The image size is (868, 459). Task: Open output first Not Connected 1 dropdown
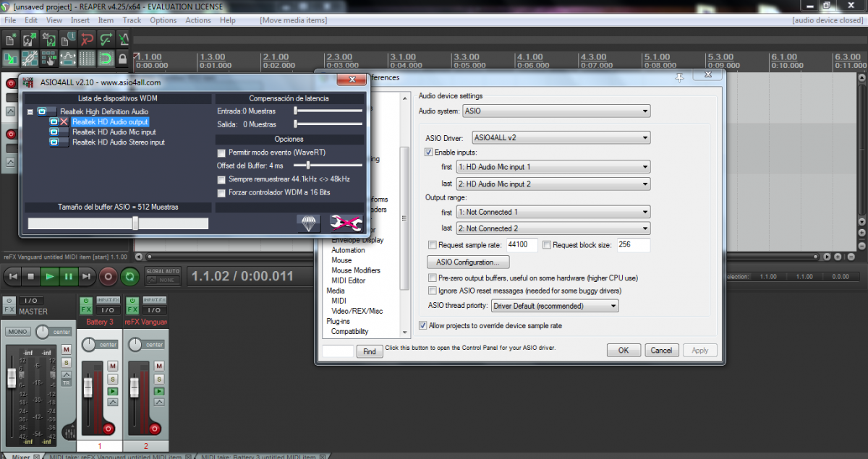[553, 212]
